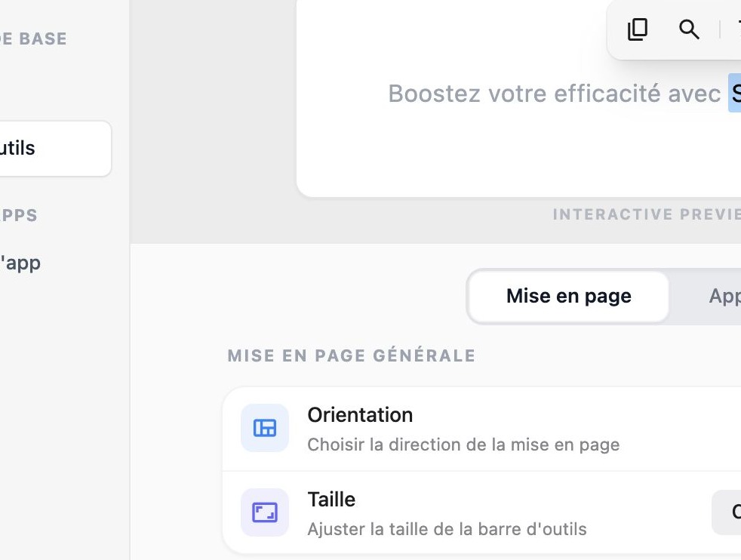Open the sidebar item ending in 'utils'
The width and height of the screenshot is (741, 560).
55,149
